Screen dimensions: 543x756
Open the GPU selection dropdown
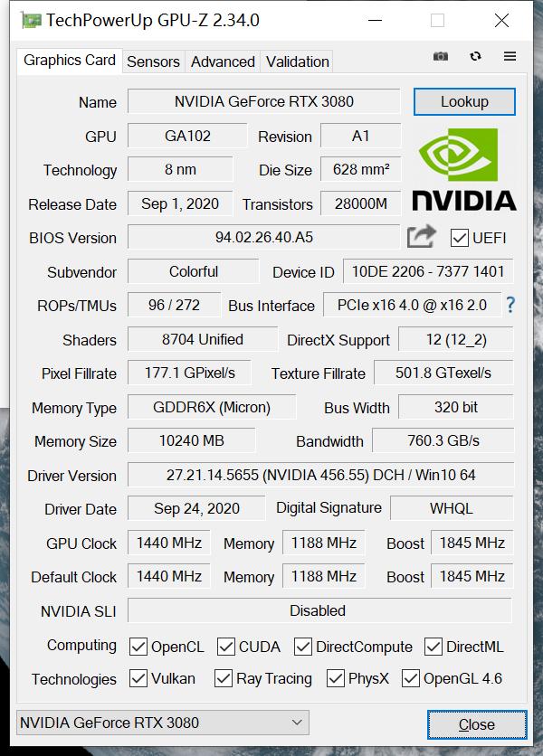pos(163,723)
